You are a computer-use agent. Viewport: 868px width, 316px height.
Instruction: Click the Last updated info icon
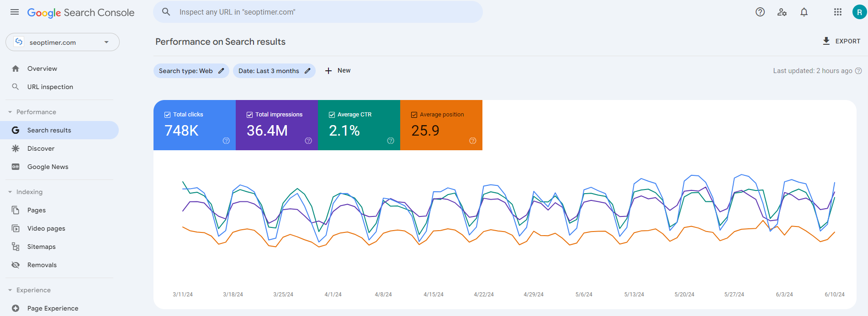[858, 71]
